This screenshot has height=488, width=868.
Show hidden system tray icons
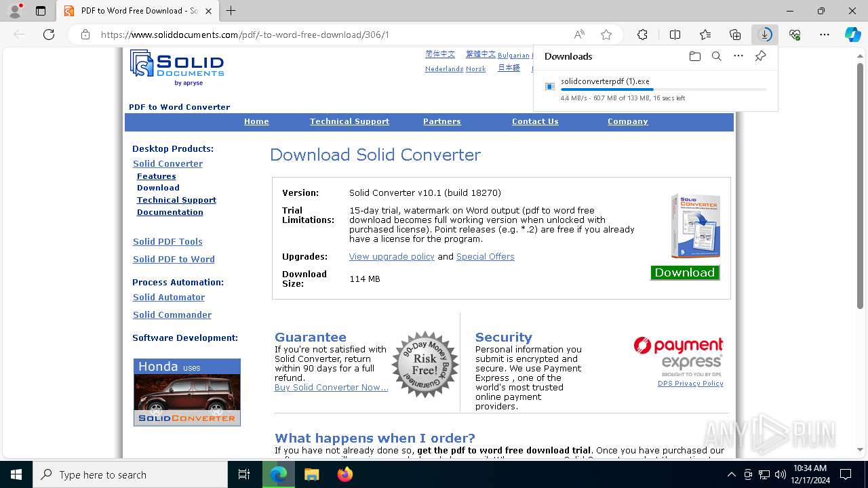[x=731, y=474]
